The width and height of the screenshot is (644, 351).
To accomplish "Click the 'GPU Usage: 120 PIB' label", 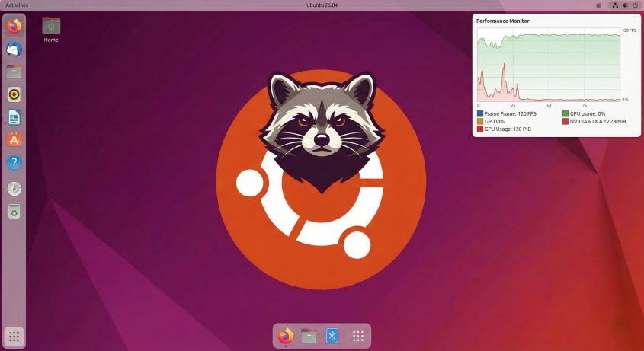I will pyautogui.click(x=508, y=129).
